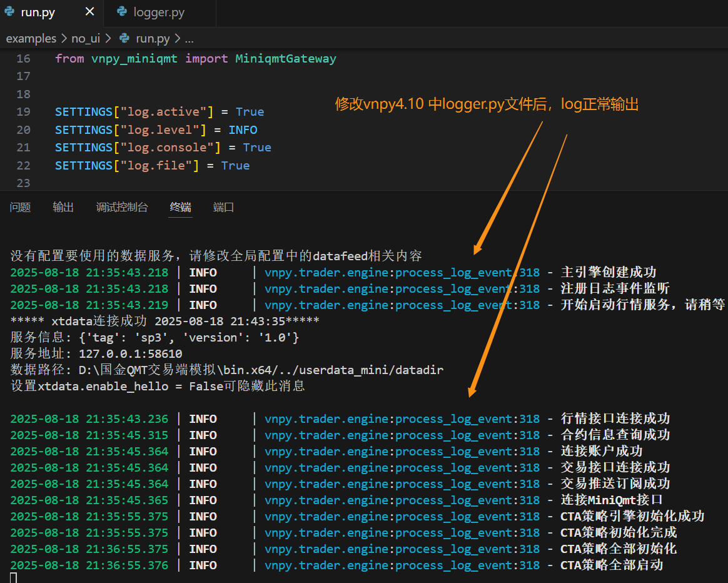Click 行情接口连接成功 log message

pos(615,418)
